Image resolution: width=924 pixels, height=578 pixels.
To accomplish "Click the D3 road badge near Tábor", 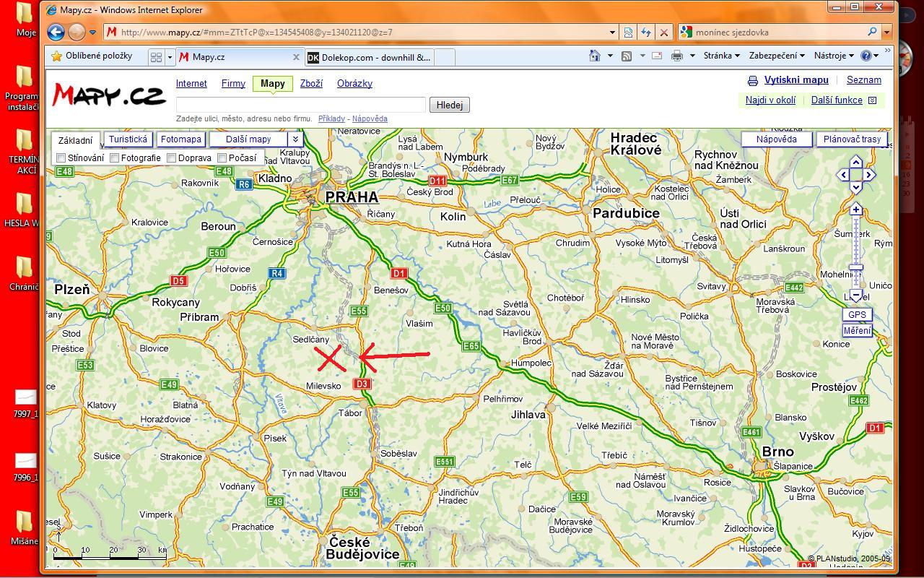I will (x=362, y=384).
